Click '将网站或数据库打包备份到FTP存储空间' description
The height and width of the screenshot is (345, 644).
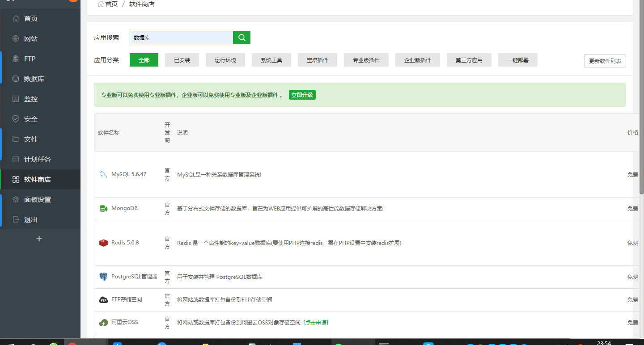225,300
